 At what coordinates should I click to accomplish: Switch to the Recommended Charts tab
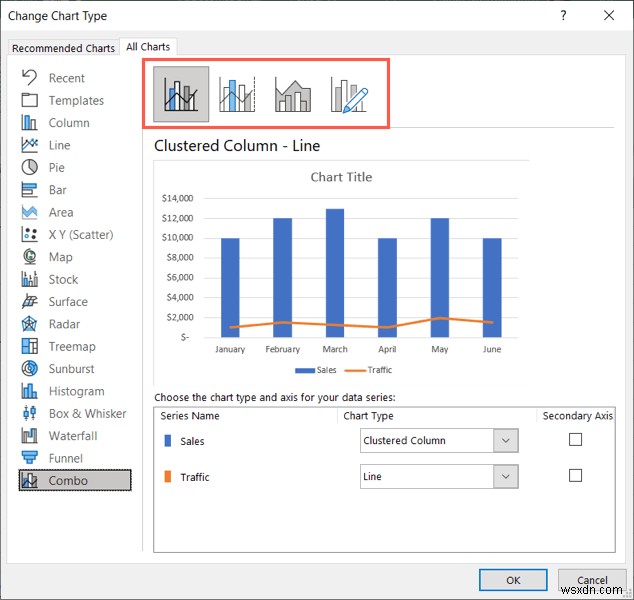click(63, 48)
